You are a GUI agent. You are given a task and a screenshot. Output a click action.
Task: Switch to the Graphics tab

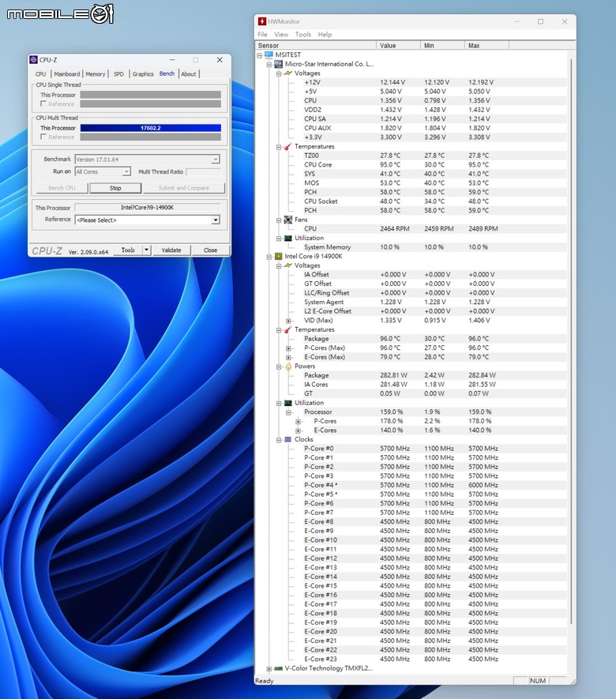tap(143, 74)
